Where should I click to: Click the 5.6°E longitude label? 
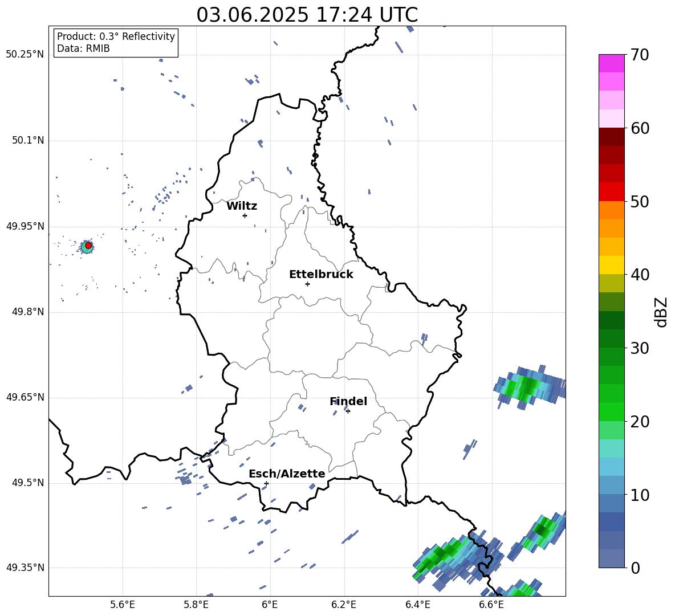[123, 605]
